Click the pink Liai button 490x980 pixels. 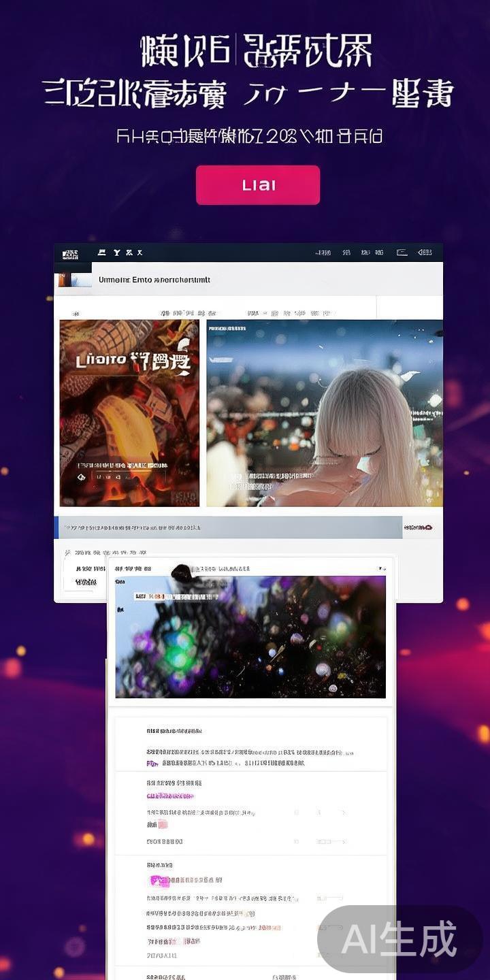click(x=258, y=185)
